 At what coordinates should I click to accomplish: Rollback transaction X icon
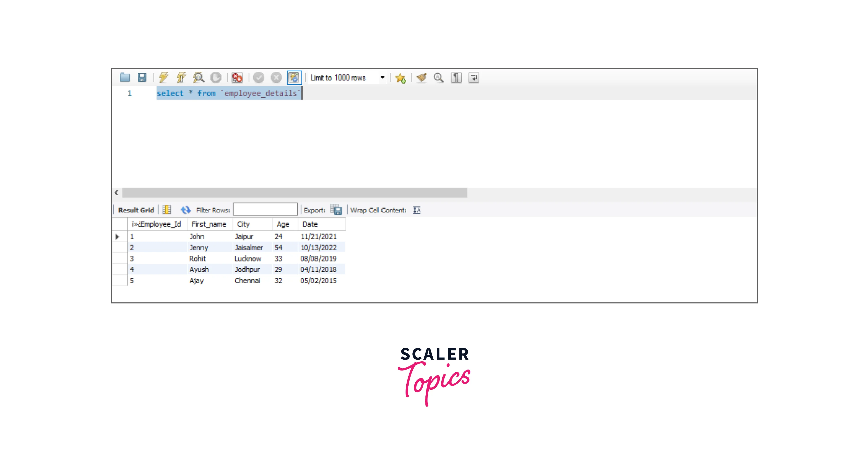tap(276, 78)
